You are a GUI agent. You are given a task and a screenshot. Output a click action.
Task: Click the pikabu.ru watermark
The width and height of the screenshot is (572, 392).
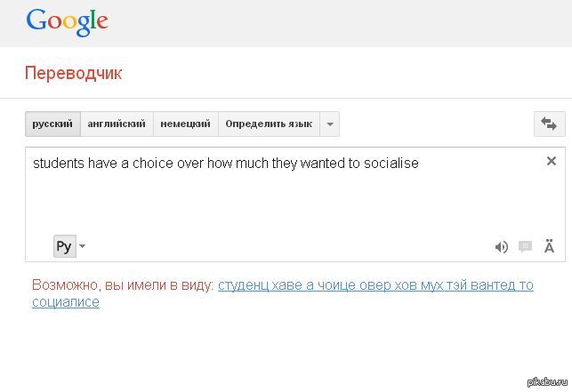pos(545,382)
